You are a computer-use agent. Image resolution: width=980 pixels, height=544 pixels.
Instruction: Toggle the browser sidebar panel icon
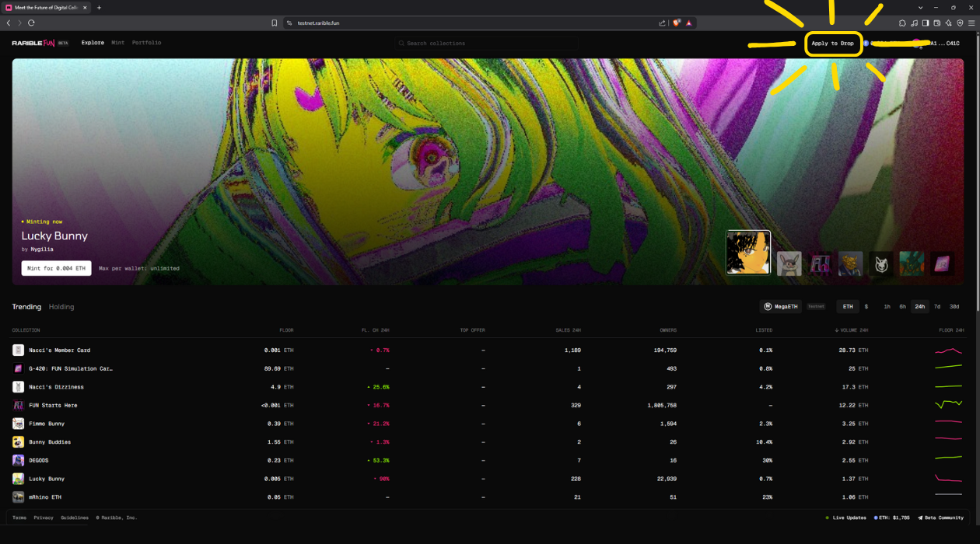point(926,23)
